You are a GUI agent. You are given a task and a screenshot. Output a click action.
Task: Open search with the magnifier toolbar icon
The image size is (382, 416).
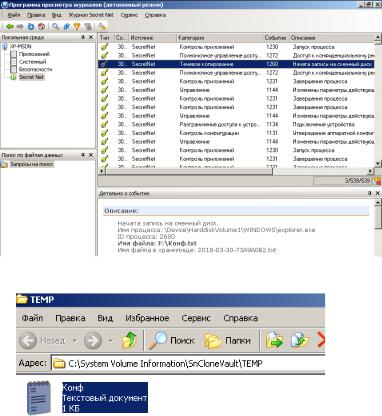[x=56, y=26]
